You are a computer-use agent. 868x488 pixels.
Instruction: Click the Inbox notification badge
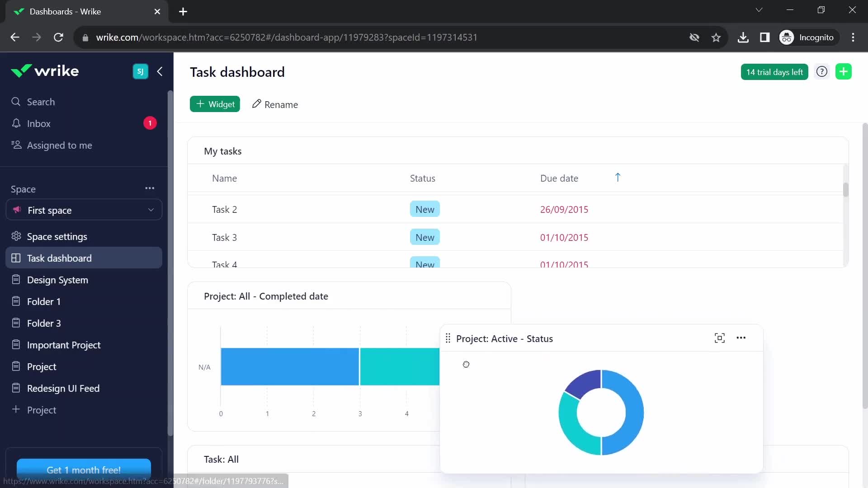pos(150,123)
